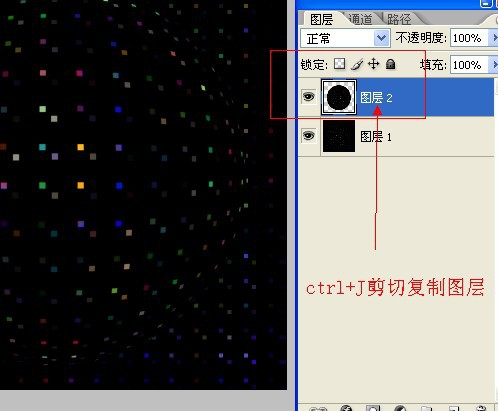Click the 填充: label text
Screen dimensions: 498x411
(x=433, y=65)
